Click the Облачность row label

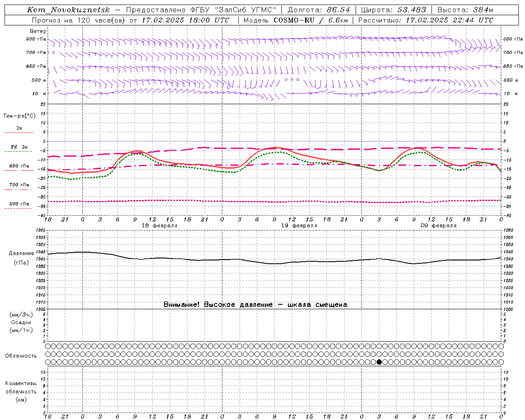coord(21,356)
